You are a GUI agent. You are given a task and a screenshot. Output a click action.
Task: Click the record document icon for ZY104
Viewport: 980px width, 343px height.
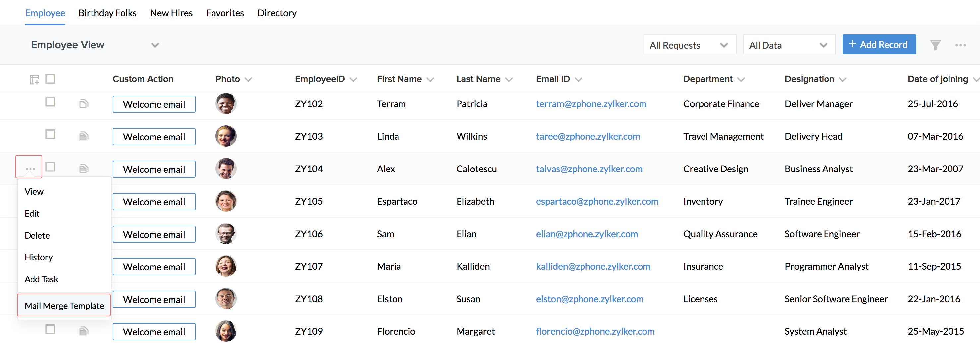tap(84, 168)
